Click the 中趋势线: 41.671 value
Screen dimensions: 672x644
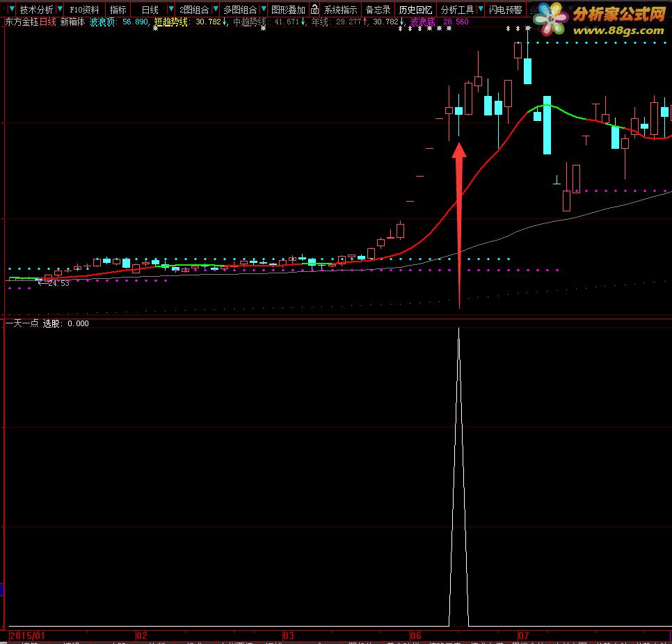[x=267, y=22]
